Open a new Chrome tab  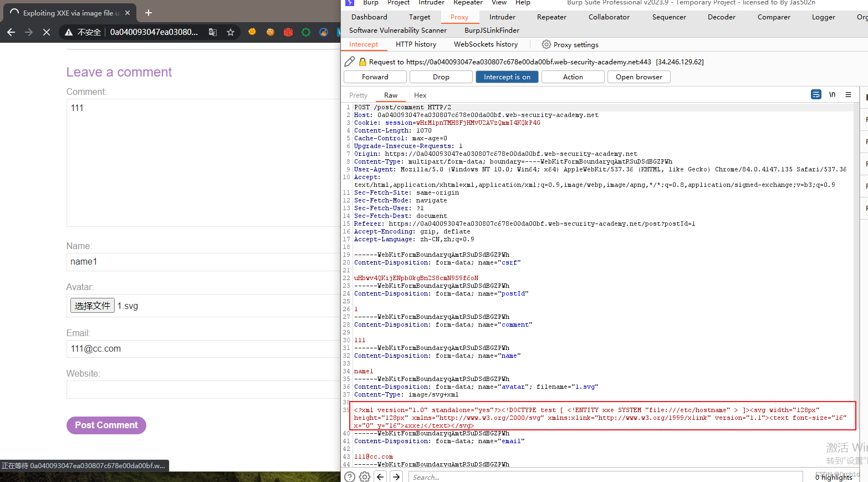(149, 13)
